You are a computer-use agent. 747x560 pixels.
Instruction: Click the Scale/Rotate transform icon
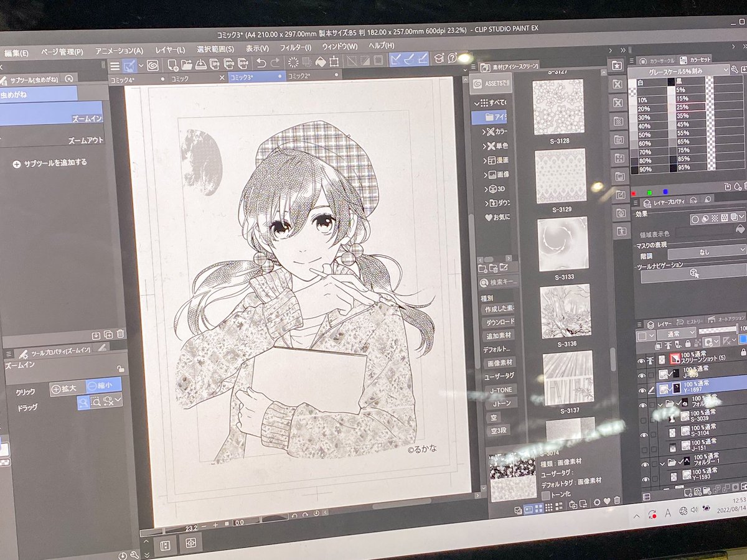334,61
